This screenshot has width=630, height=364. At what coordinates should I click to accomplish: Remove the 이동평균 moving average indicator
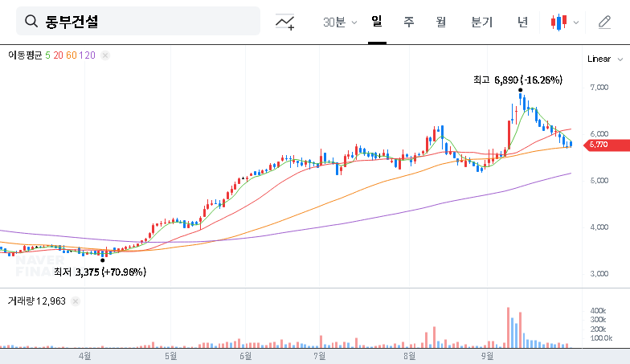coord(104,55)
